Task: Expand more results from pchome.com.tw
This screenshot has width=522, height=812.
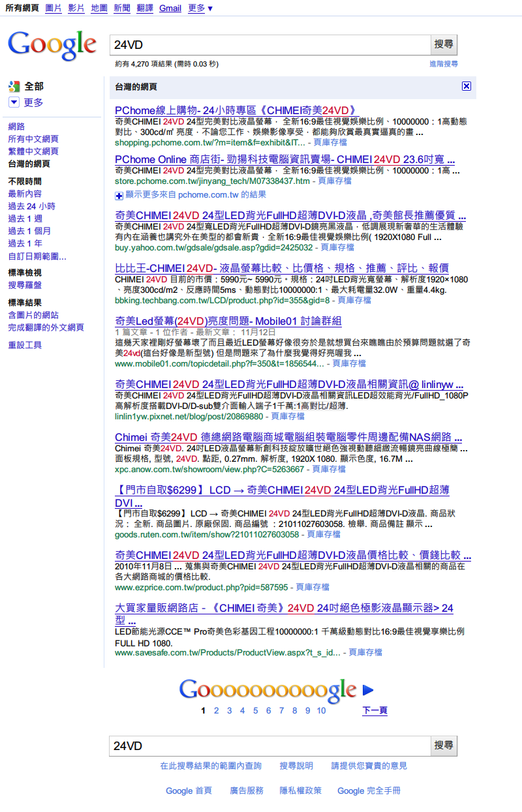Action: (191, 195)
